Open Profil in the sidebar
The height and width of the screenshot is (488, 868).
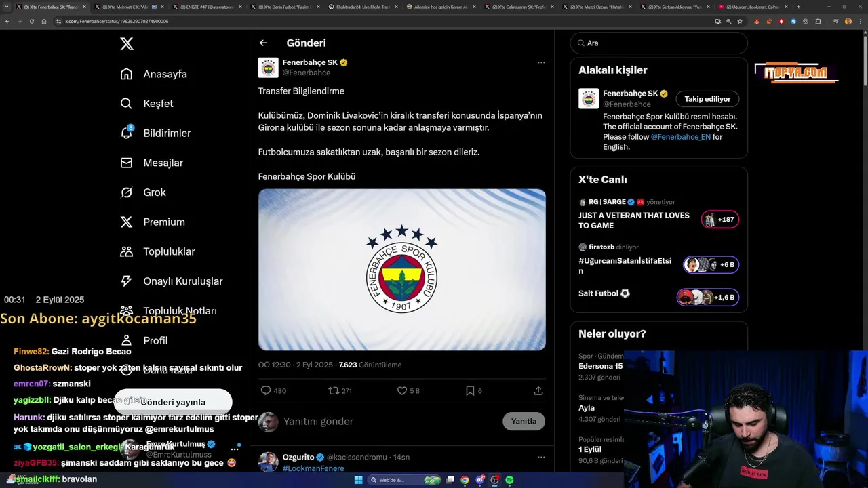coord(144,340)
